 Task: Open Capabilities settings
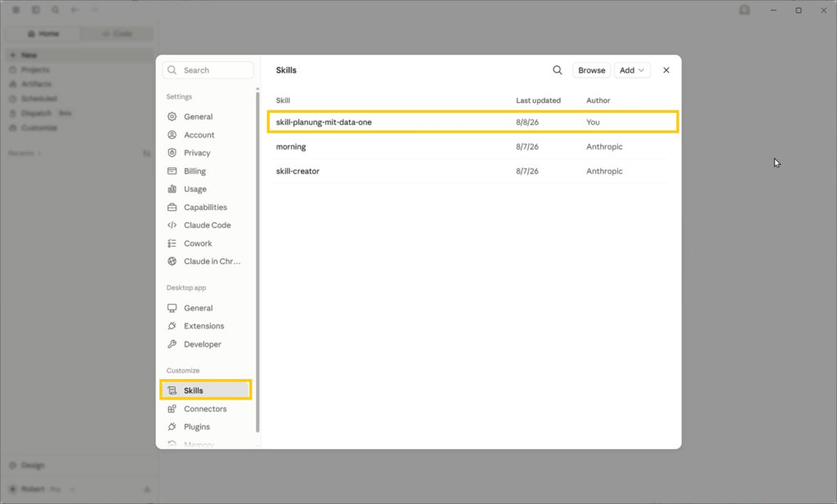(x=205, y=207)
